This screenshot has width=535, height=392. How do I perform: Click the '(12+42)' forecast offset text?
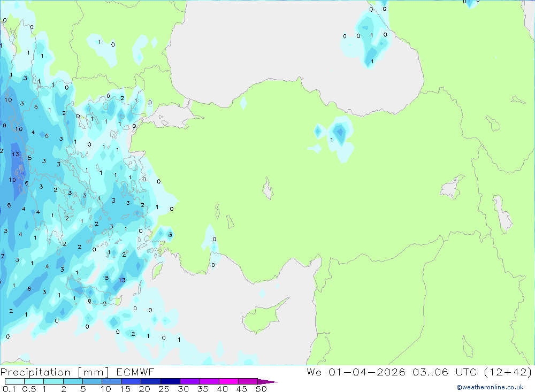[508, 372]
